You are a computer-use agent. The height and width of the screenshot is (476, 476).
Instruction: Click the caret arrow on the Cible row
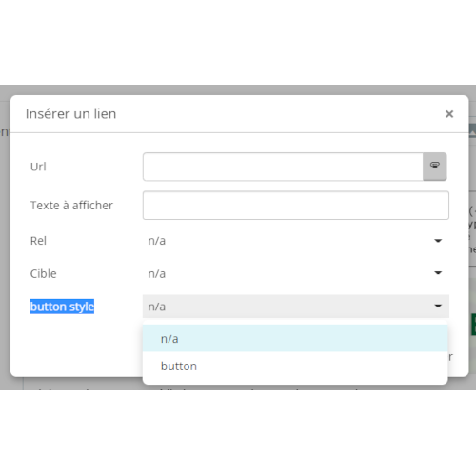click(x=438, y=273)
